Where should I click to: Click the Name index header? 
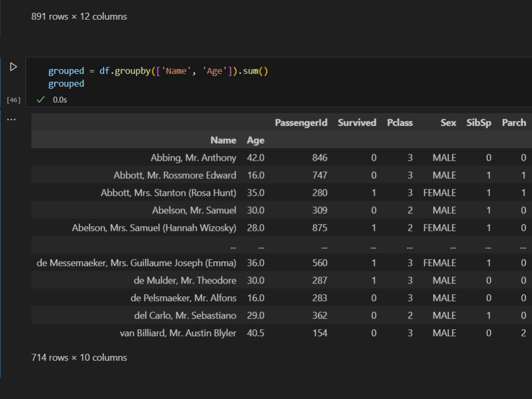pos(223,140)
